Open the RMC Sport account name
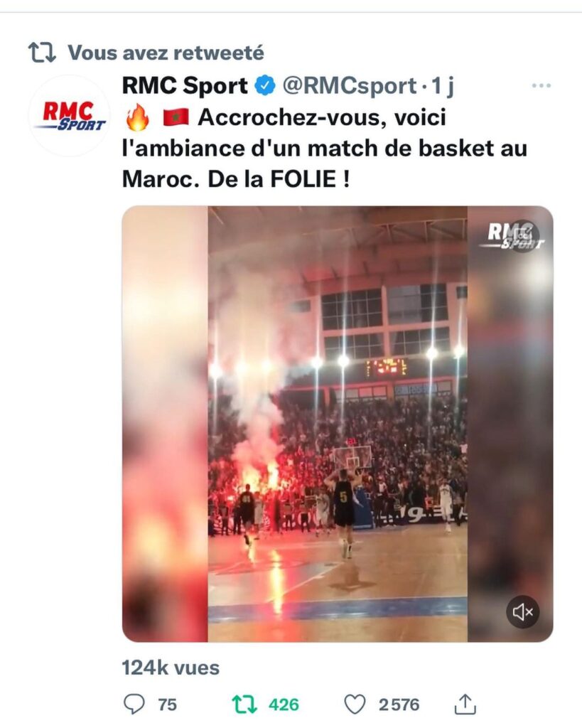The image size is (582, 728). point(185,86)
